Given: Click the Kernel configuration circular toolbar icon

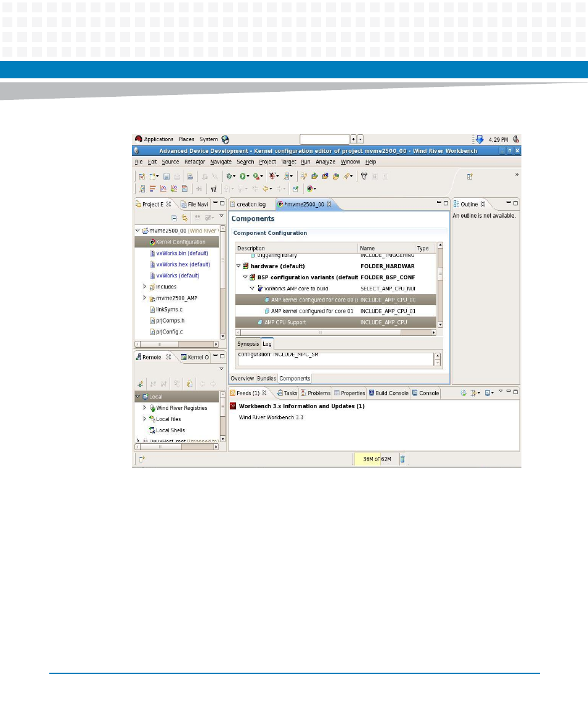Looking at the screenshot, I should pos(309,189).
